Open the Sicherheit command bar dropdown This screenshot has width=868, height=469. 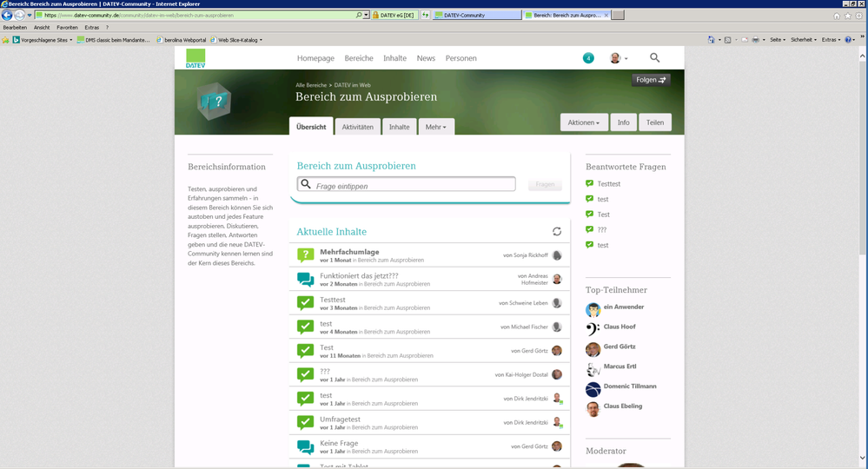(x=803, y=40)
